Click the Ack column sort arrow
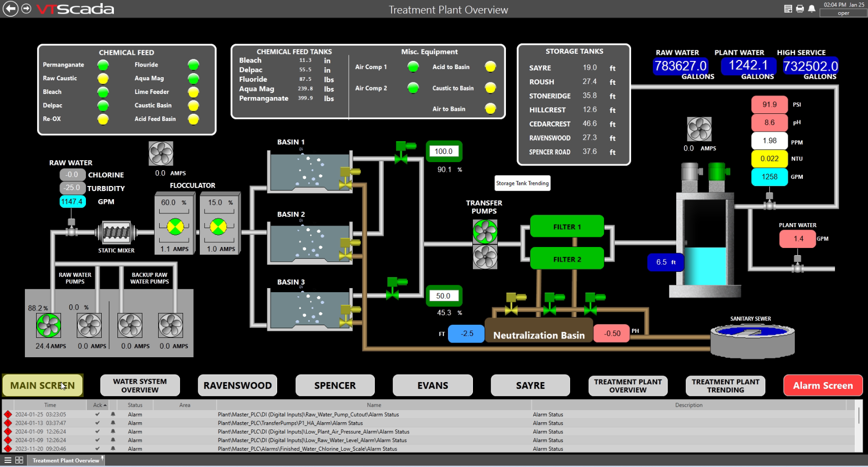 point(105,405)
